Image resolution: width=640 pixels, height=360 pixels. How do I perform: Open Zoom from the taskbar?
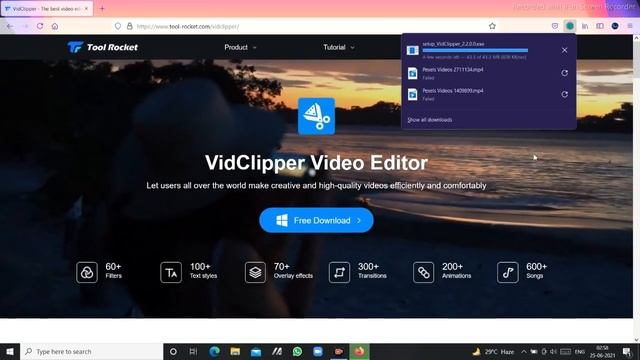click(x=318, y=351)
